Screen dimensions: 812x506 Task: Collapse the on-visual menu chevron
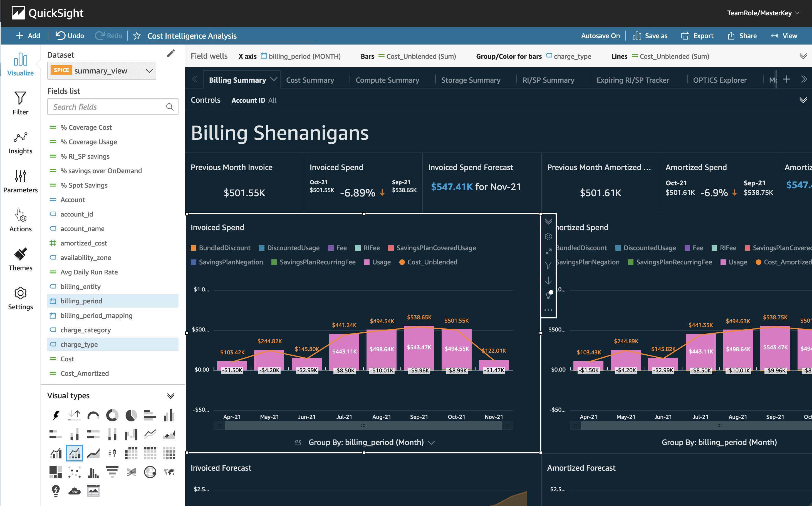(x=548, y=222)
